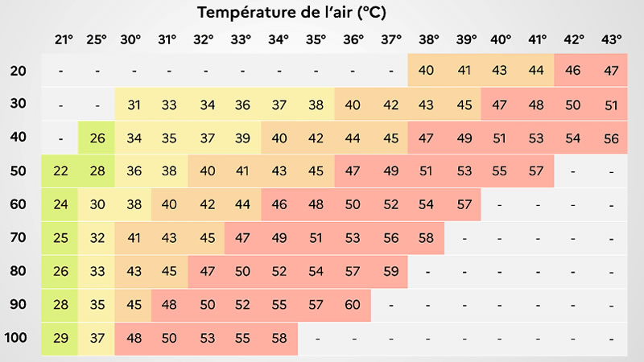Select the yellow cell 31 in row 30

click(x=133, y=105)
